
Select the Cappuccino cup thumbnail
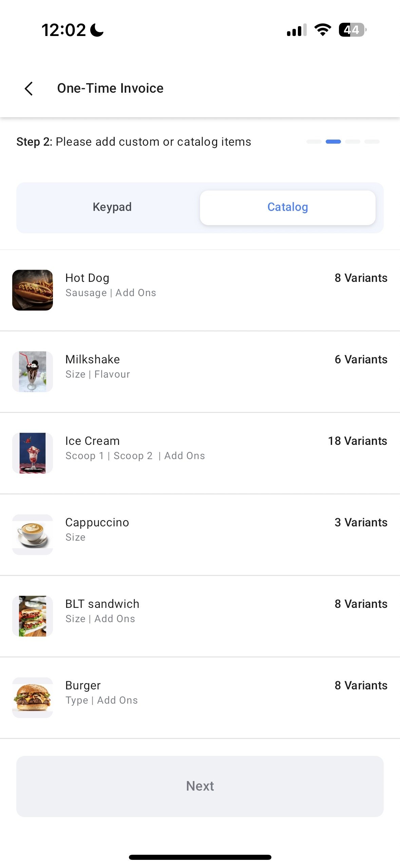coord(33,535)
